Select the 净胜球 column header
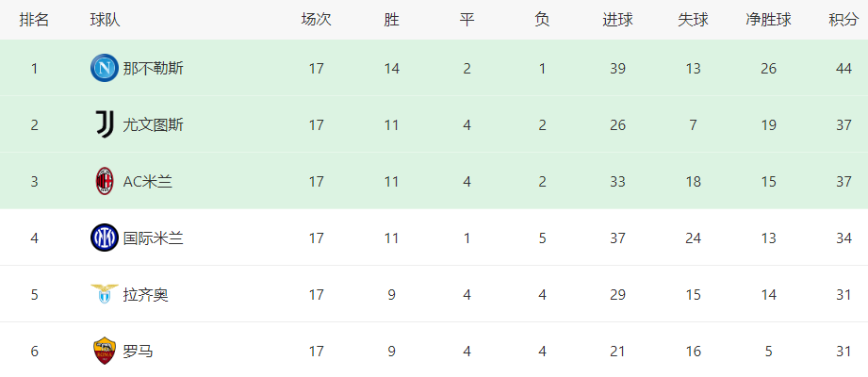This screenshot has width=868, height=377. point(768,20)
